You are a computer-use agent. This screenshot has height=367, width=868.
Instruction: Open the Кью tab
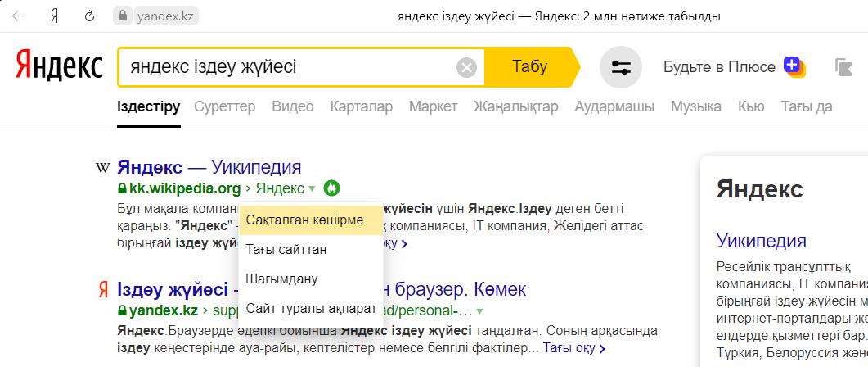pyautogui.click(x=751, y=106)
